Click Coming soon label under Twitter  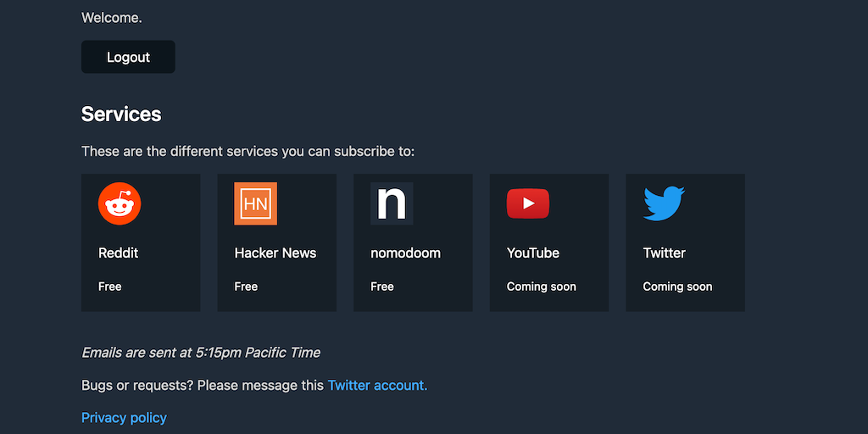[x=677, y=287]
